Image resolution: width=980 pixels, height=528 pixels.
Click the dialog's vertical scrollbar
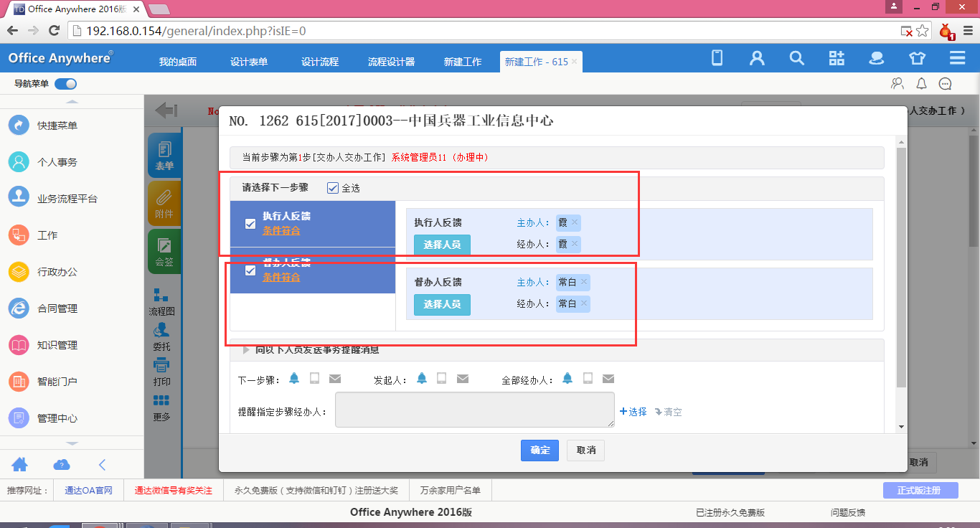pos(902,265)
